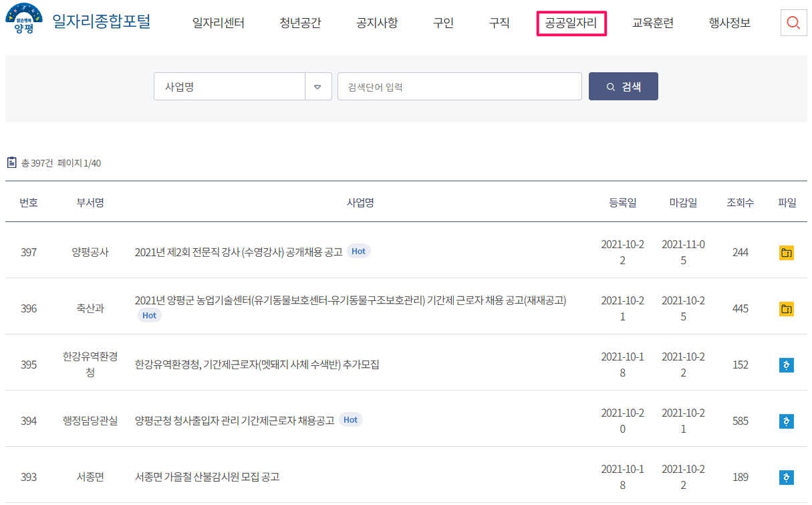Image resolution: width=812 pixels, height=505 pixels.
Task: Open the swimming instructor recruitment announcement link
Action: pyautogui.click(x=239, y=250)
